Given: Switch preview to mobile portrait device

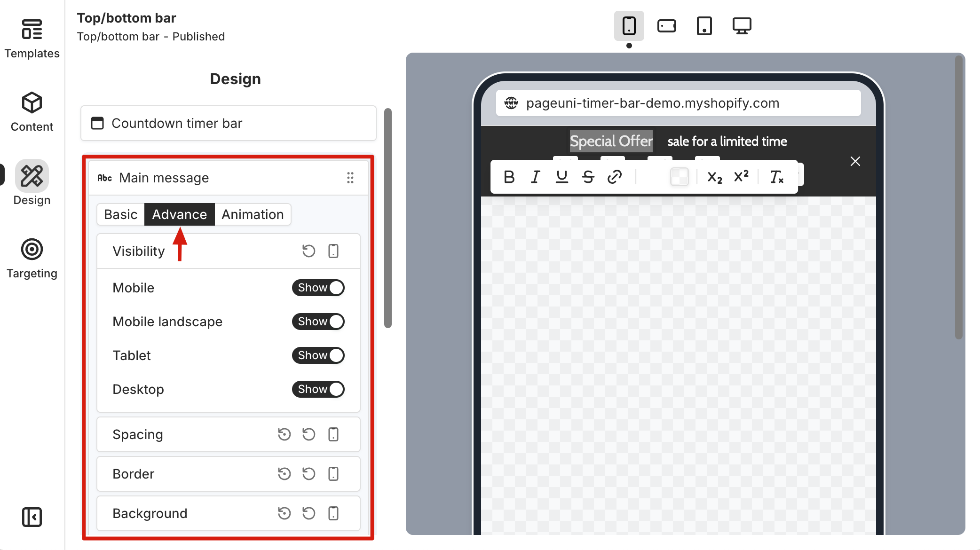Looking at the screenshot, I should coord(629,26).
